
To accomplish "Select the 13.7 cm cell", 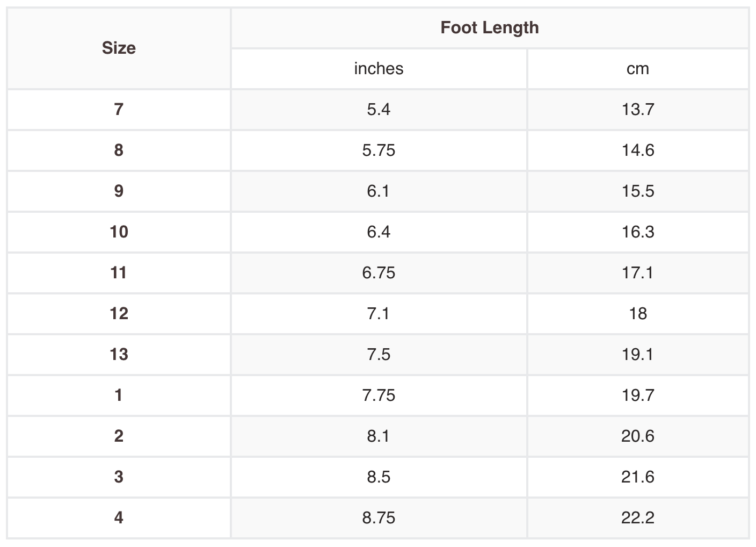I will 637,110.
